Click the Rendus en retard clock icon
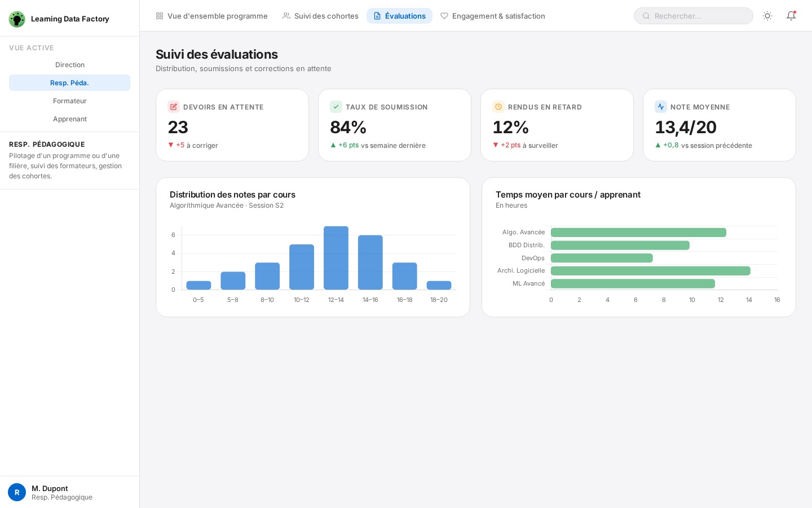The width and height of the screenshot is (812, 508). tap(498, 107)
